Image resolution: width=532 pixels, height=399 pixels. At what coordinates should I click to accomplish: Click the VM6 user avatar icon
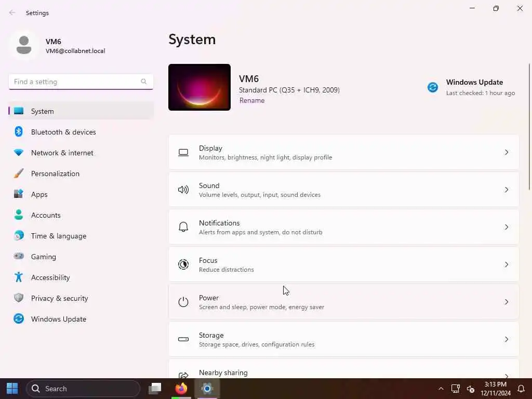(24, 45)
